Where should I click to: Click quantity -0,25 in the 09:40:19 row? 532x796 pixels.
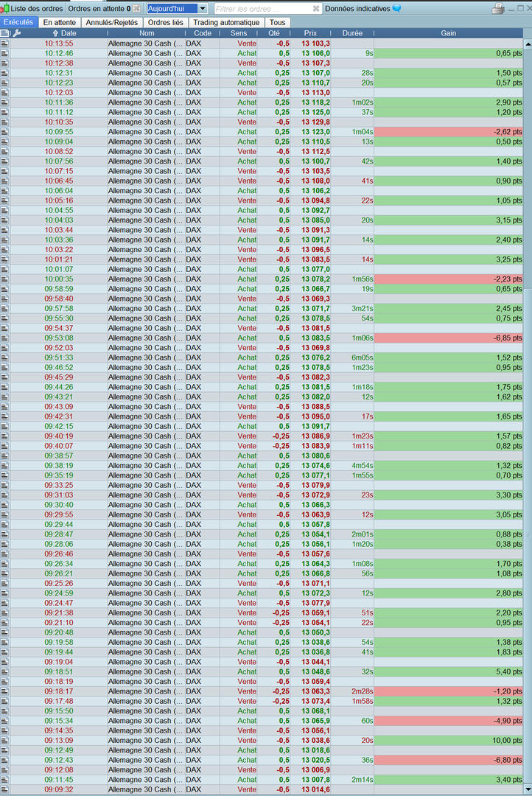click(x=281, y=436)
